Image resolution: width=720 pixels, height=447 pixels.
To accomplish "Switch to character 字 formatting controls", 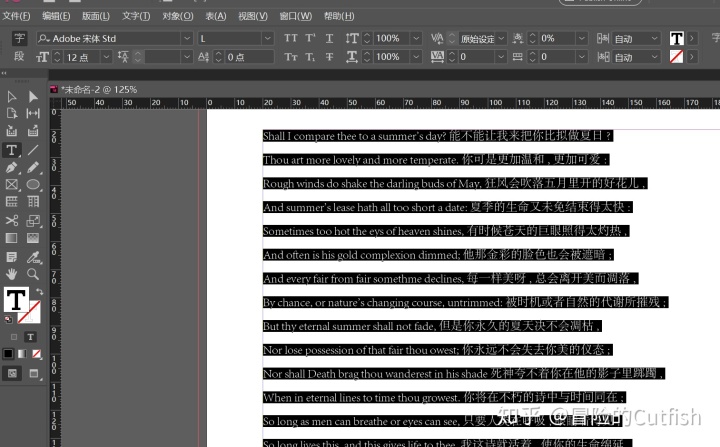I will click(19, 38).
